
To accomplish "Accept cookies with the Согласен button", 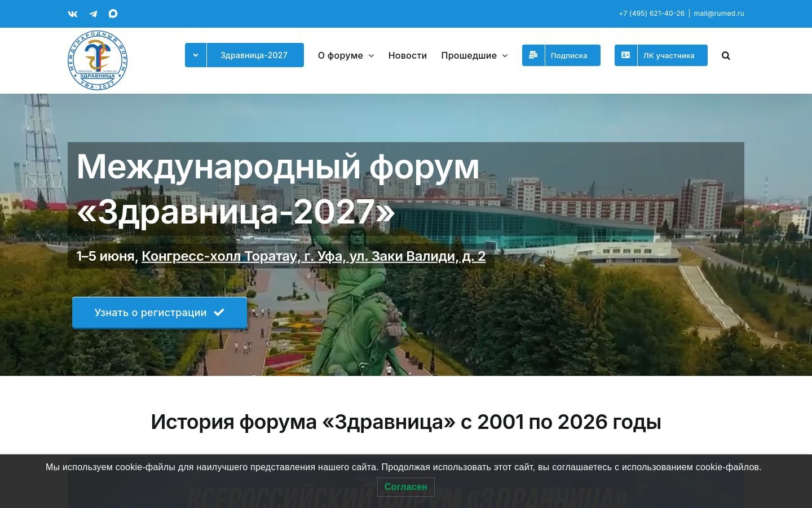I will (x=406, y=487).
